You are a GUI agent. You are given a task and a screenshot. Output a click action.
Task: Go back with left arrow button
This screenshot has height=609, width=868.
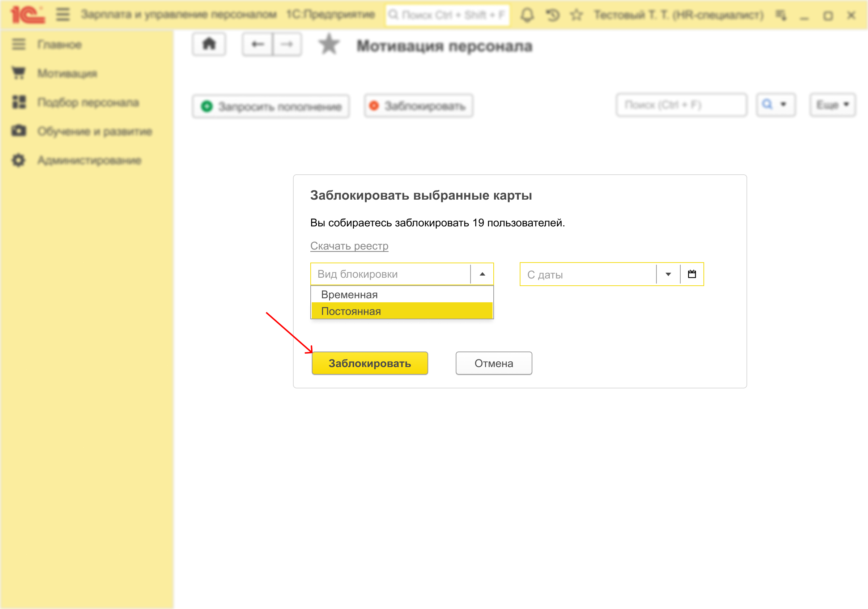(258, 44)
